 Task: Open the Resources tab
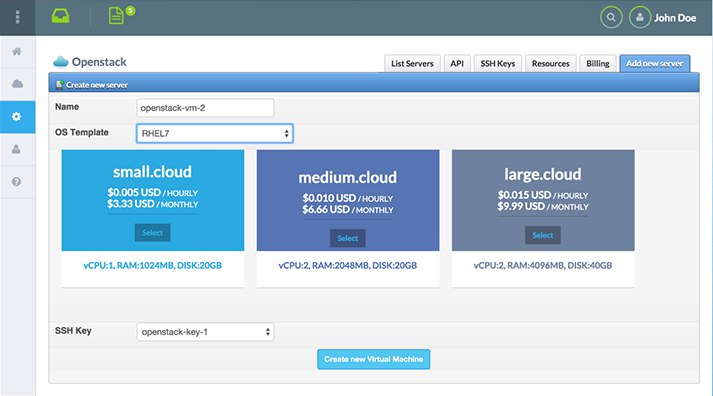551,64
